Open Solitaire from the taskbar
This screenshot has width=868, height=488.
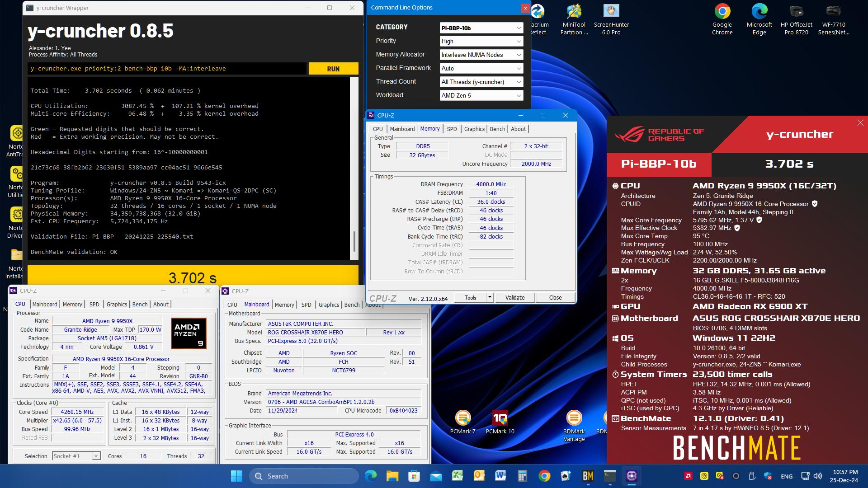[x=566, y=476]
